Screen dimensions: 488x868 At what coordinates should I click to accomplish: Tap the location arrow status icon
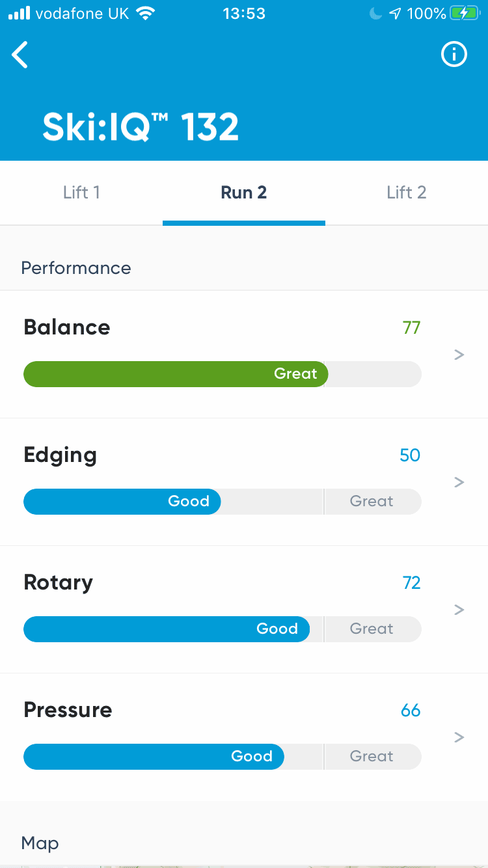tap(395, 14)
